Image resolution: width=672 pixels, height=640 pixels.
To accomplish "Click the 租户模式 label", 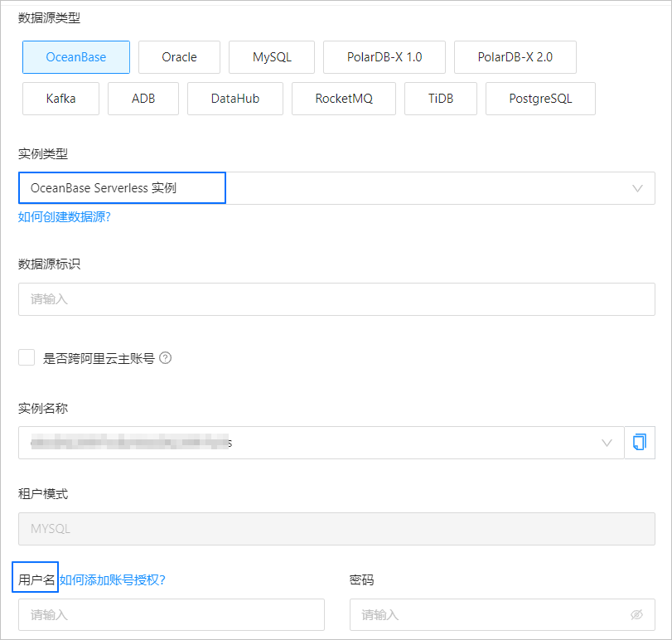I will (x=43, y=494).
